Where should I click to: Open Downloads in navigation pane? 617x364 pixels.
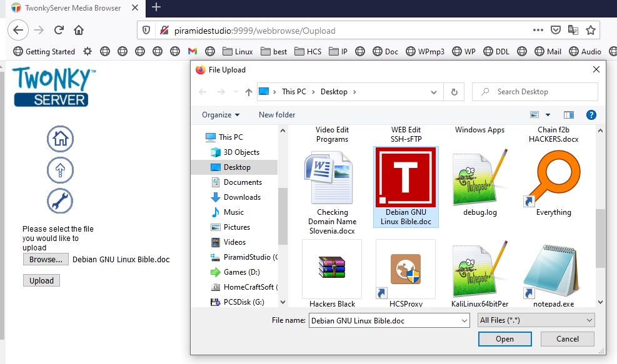(242, 197)
